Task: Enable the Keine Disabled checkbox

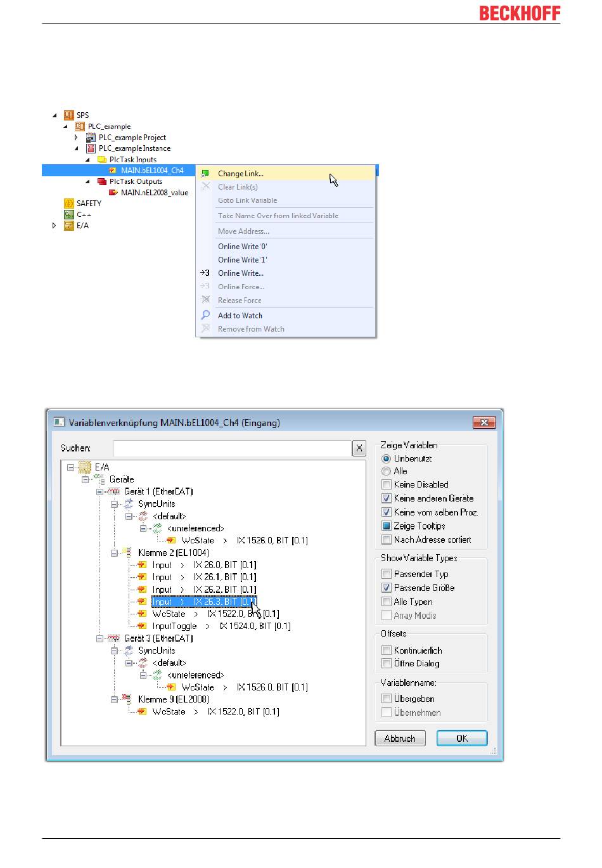Action: tap(387, 484)
